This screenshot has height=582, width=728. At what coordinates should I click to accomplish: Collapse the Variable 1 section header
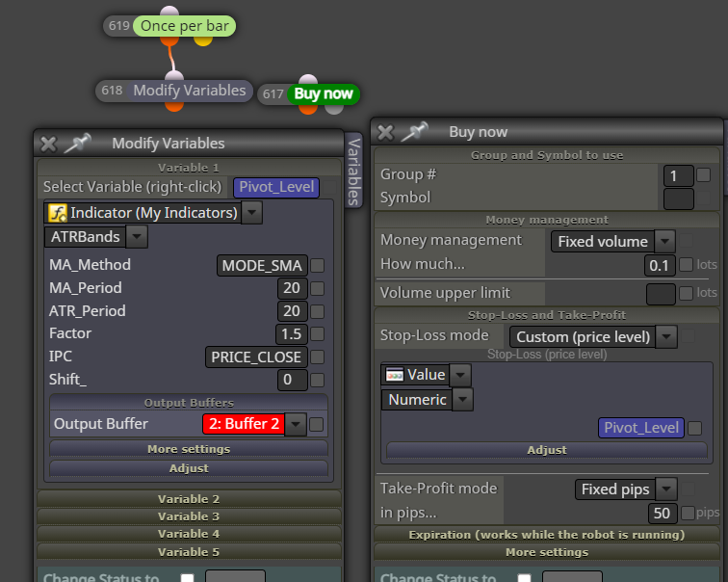coord(189,168)
